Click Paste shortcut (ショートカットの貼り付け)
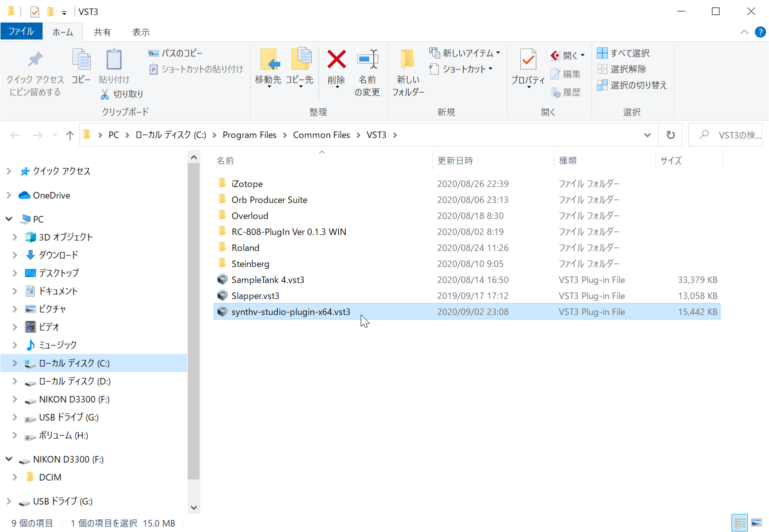This screenshot has height=532, width=769. [196, 69]
